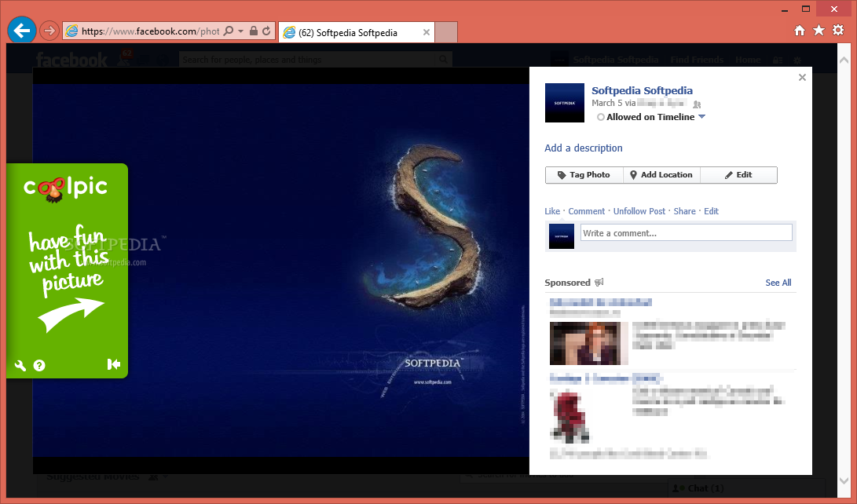857x504 pixels.
Task: Minimize the browser window
Action: pos(785,9)
